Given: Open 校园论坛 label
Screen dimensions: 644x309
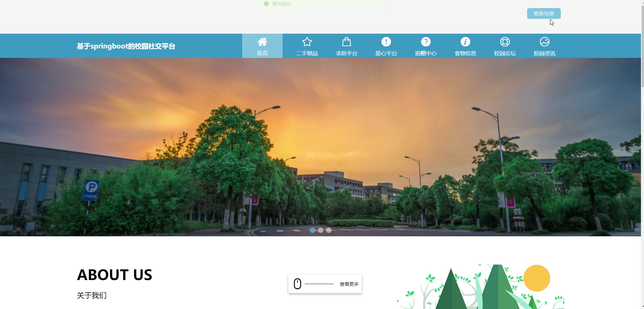Looking at the screenshot, I should point(505,53).
